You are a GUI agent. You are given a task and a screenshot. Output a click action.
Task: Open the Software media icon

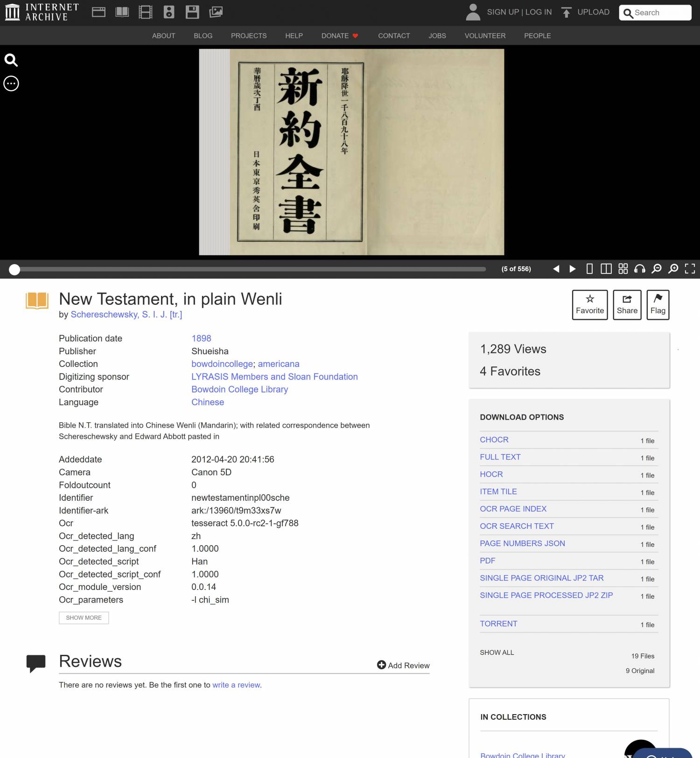[192, 12]
